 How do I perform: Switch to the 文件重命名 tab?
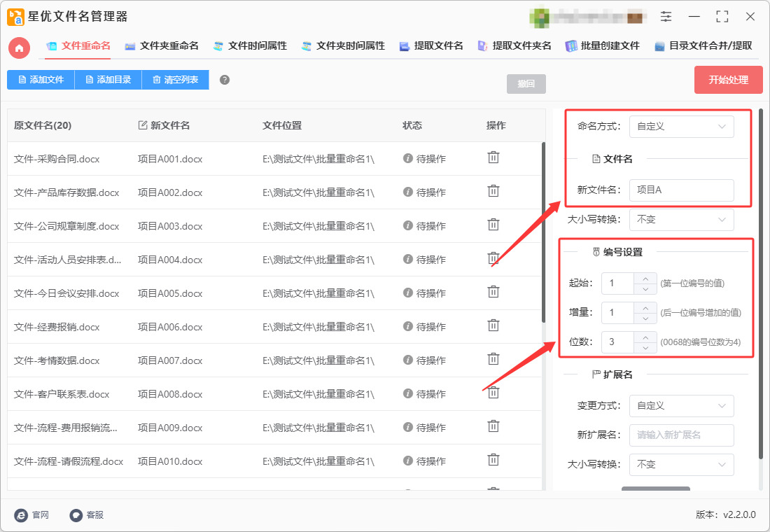[x=78, y=46]
